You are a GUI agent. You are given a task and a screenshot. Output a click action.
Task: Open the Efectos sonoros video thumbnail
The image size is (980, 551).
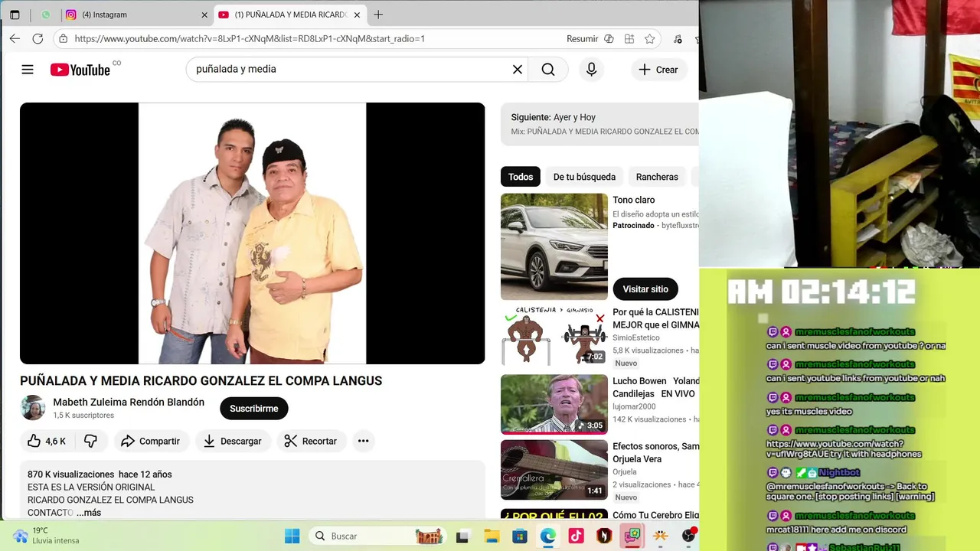pos(554,470)
